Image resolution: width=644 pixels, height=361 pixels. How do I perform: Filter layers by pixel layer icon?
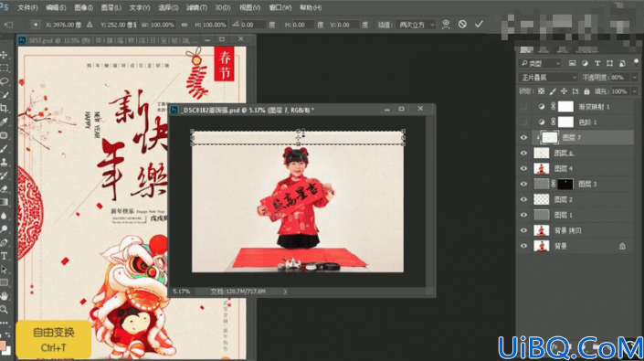click(x=572, y=63)
